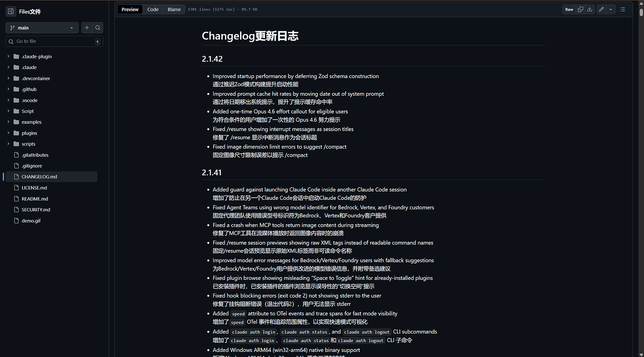Edit the file with the pencil icon
The image size is (644, 357).
(602, 9)
